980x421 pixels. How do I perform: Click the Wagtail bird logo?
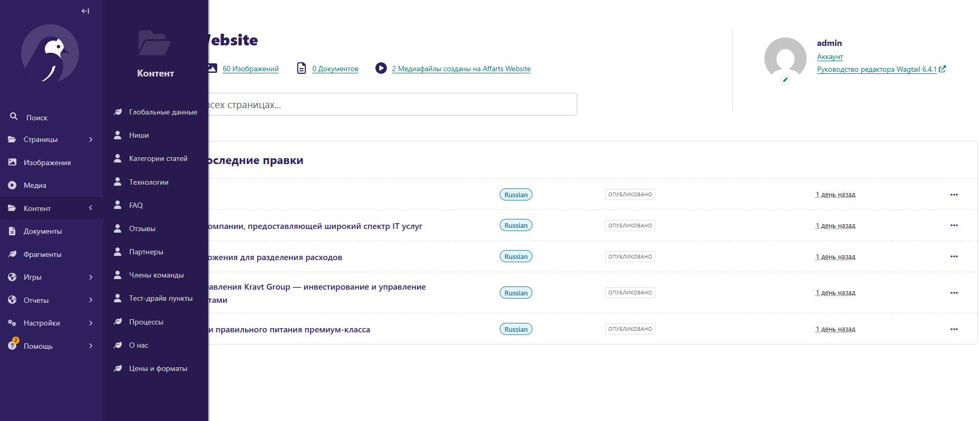tap(50, 53)
